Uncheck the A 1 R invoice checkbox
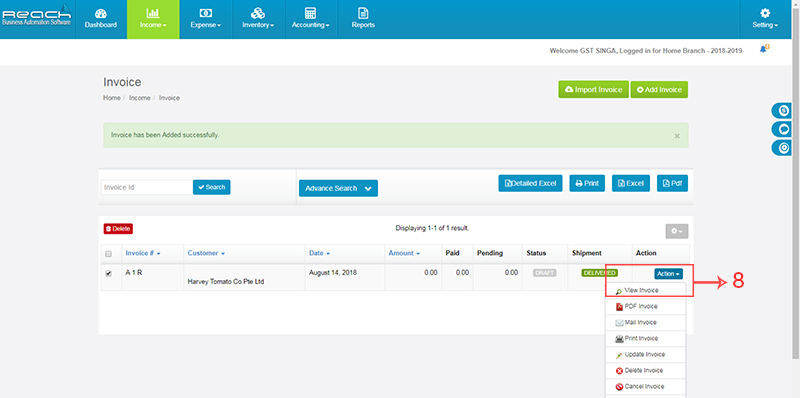Image resolution: width=800 pixels, height=398 pixels. (x=108, y=273)
